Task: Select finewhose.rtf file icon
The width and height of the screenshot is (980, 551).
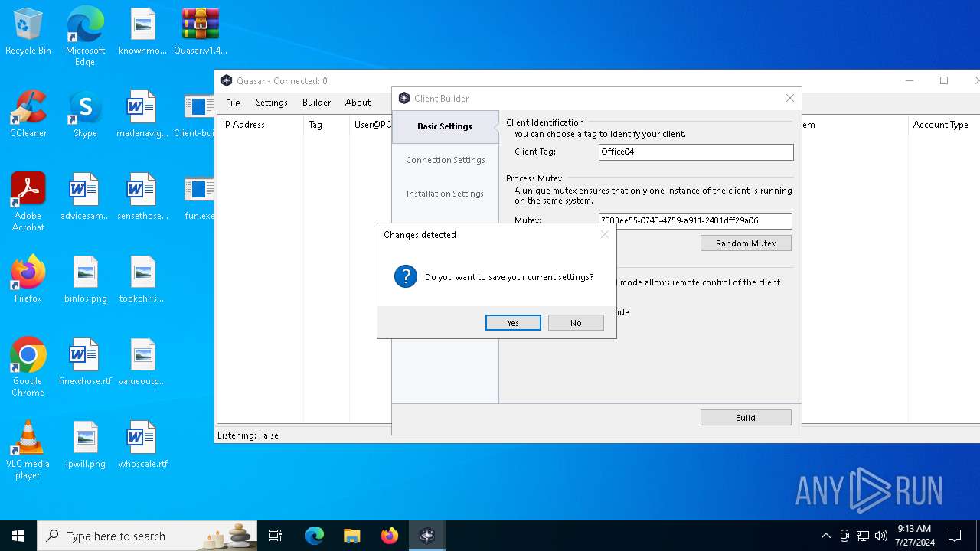Action: 85,363
